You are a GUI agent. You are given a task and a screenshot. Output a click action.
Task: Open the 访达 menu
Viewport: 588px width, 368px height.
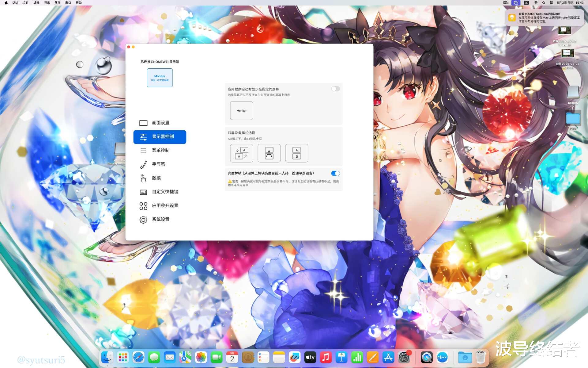pyautogui.click(x=15, y=3)
